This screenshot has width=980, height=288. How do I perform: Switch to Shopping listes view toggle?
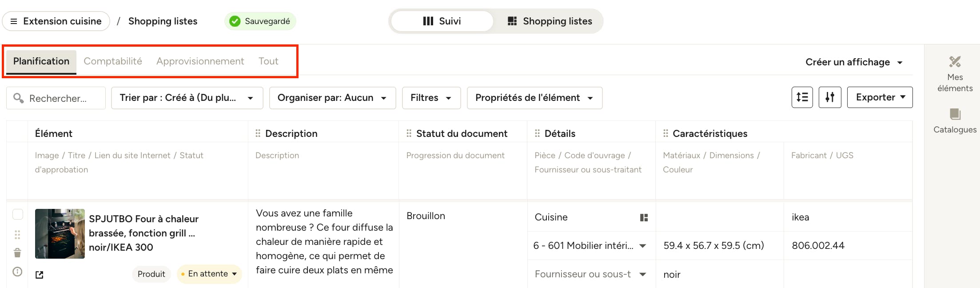550,21
